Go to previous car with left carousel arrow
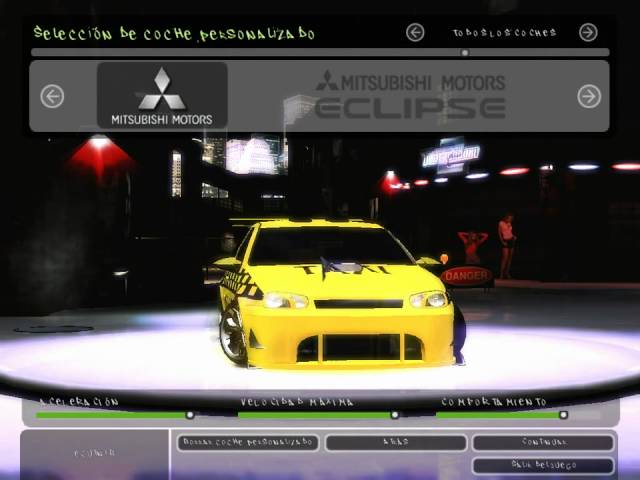Image resolution: width=640 pixels, height=480 pixels. [x=52, y=96]
